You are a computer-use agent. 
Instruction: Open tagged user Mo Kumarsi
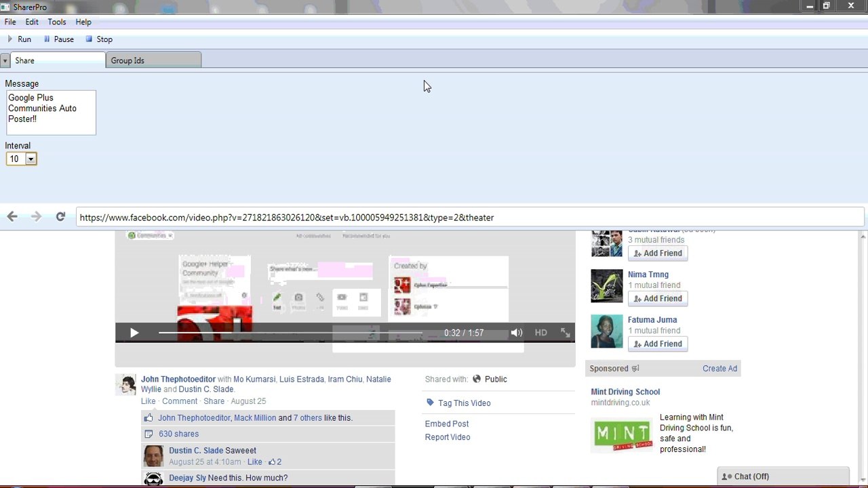pos(254,380)
